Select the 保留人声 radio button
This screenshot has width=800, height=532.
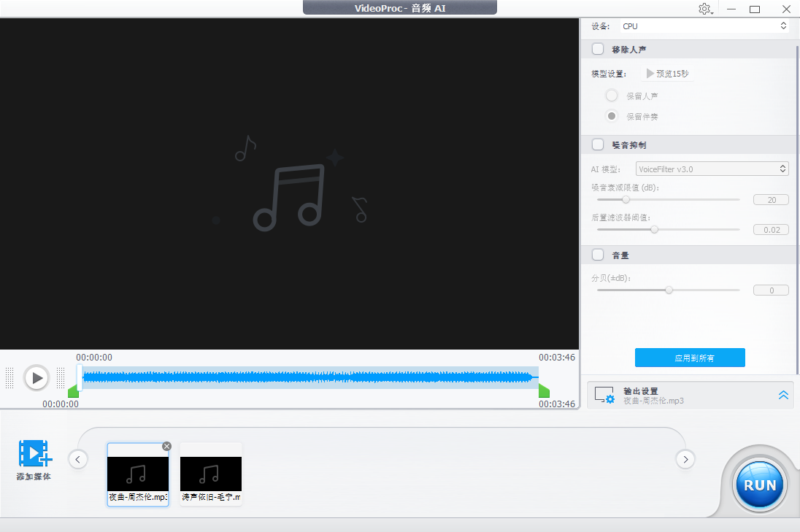(x=612, y=95)
